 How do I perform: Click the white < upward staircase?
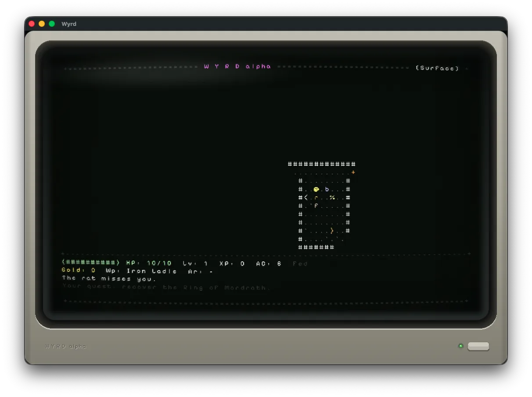[306, 198]
